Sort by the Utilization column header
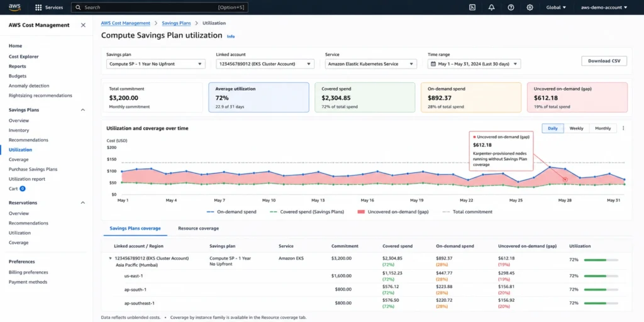 [580, 246]
